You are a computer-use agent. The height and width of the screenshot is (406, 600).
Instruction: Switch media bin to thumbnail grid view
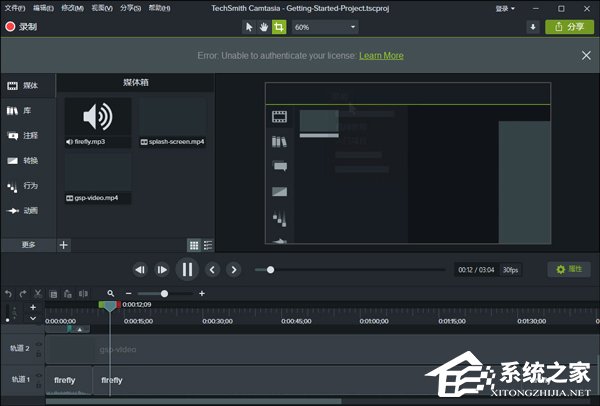[194, 245]
